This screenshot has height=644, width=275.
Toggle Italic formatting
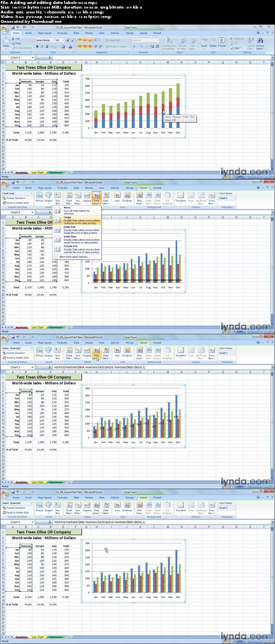point(42,46)
